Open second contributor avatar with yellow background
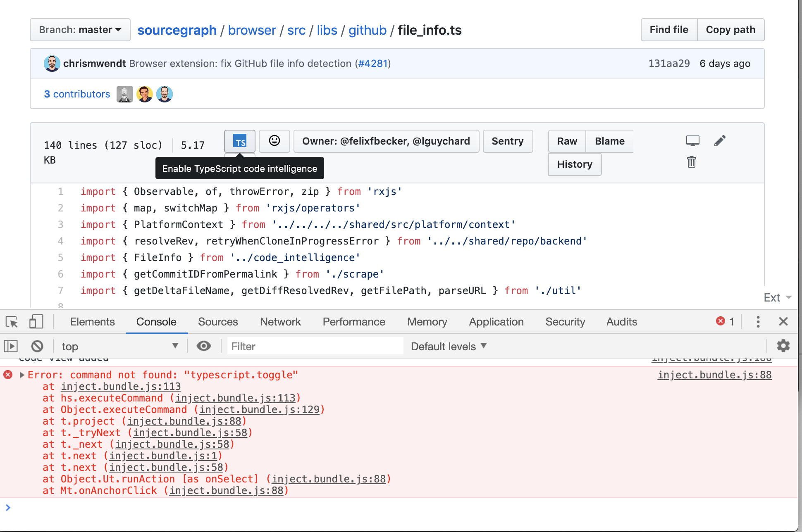This screenshot has width=802, height=532. 145,94
